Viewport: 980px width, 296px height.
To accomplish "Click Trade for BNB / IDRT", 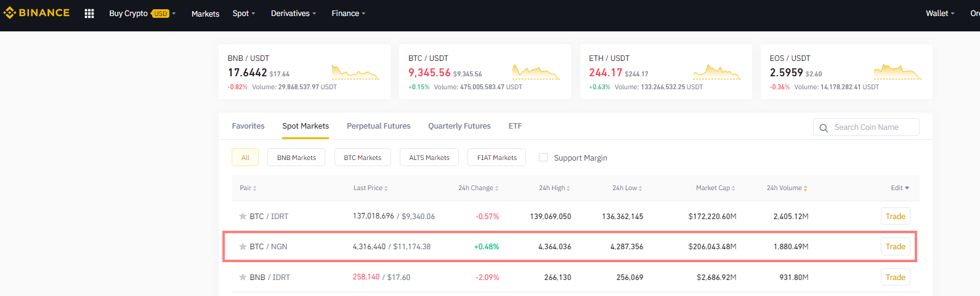I will (896, 277).
